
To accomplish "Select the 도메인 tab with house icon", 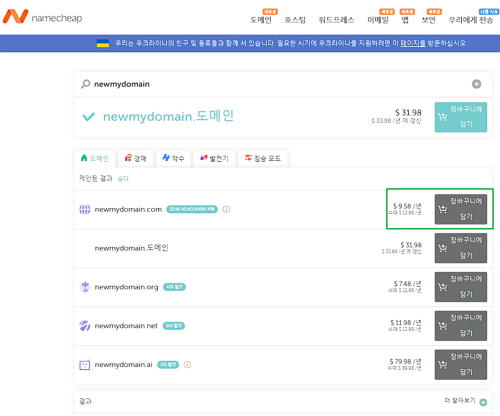I will point(95,158).
